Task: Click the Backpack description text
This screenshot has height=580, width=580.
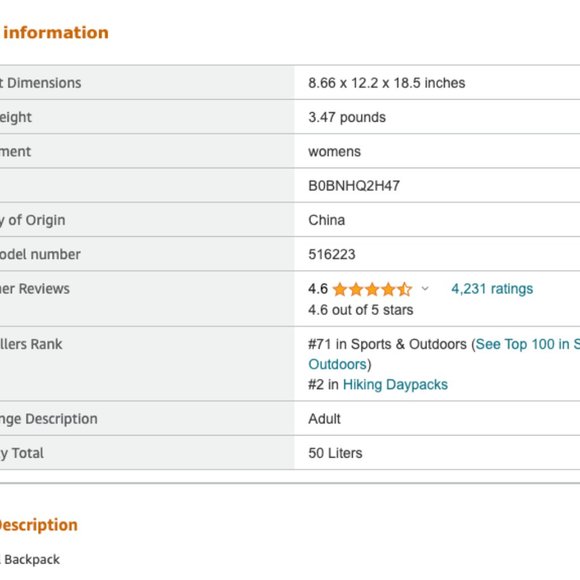Action: pyautogui.click(x=31, y=560)
